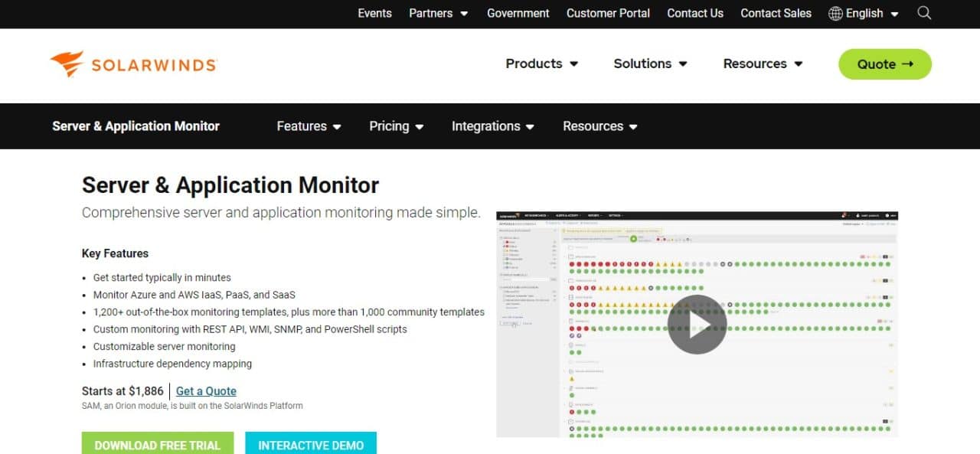
Task: Click the 'SAM, an Orion module' note
Action: 192,406
